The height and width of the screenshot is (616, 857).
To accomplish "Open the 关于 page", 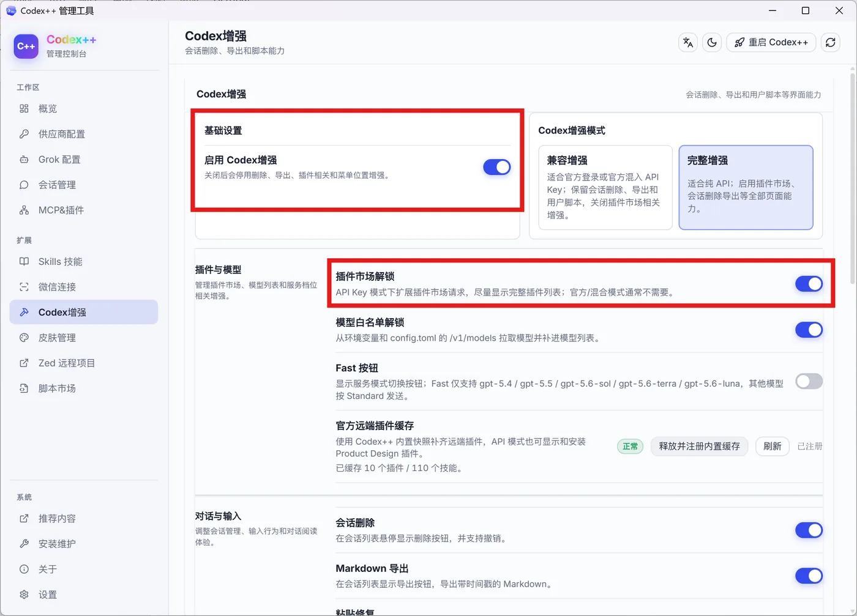I will point(84,569).
